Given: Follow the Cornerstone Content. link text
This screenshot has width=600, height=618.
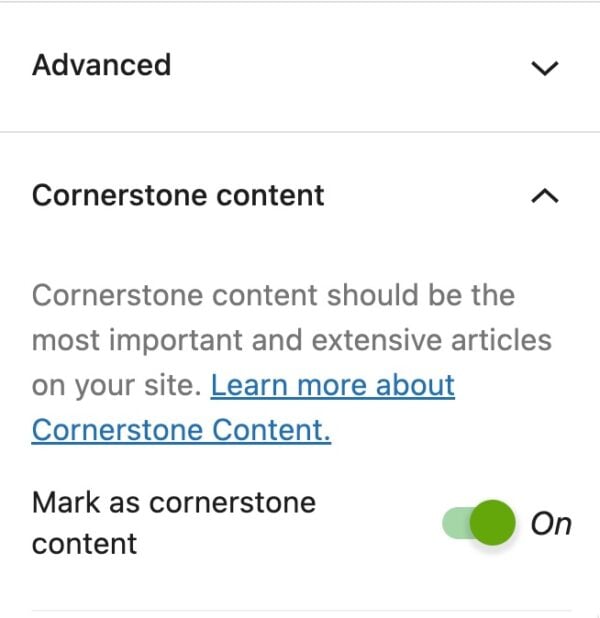Looking at the screenshot, I should pos(181,430).
